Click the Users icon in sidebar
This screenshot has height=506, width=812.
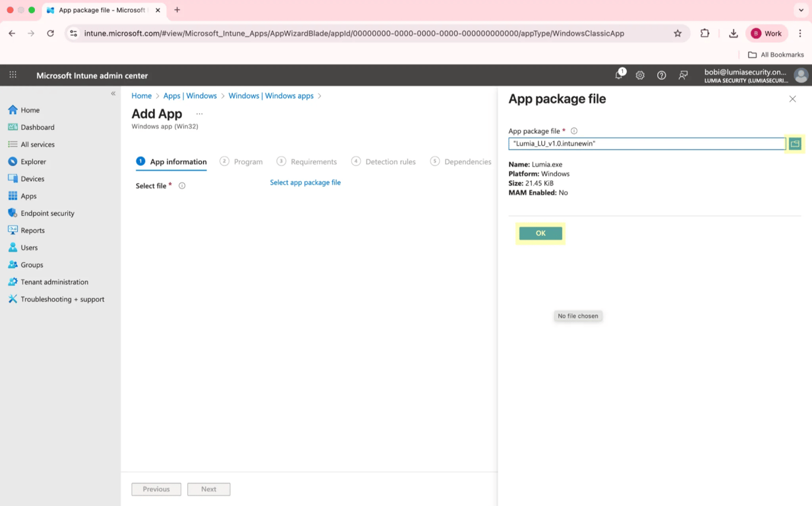pyautogui.click(x=13, y=247)
